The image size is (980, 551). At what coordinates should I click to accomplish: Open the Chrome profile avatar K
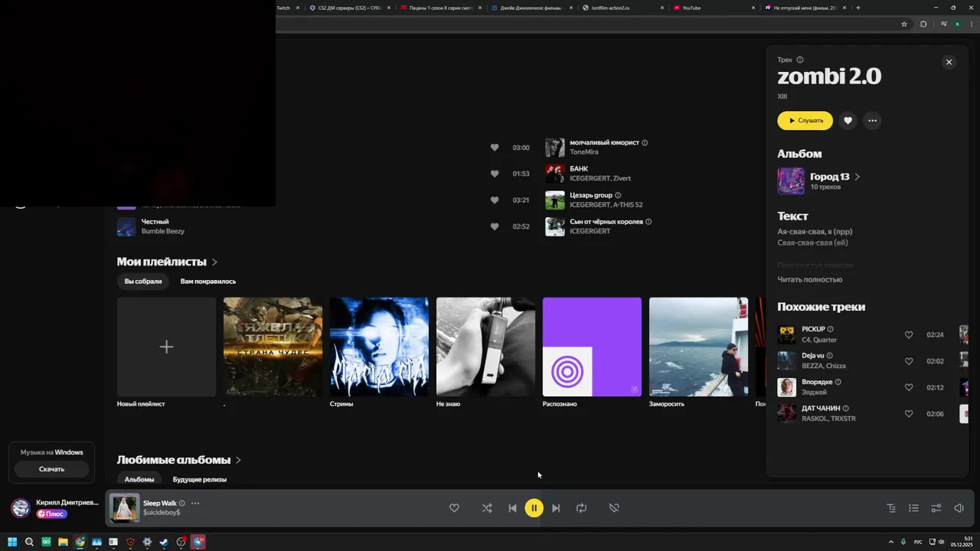click(957, 24)
